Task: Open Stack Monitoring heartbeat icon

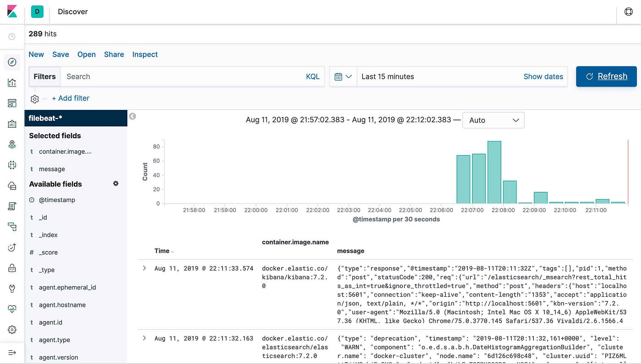Action: pyautogui.click(x=12, y=308)
